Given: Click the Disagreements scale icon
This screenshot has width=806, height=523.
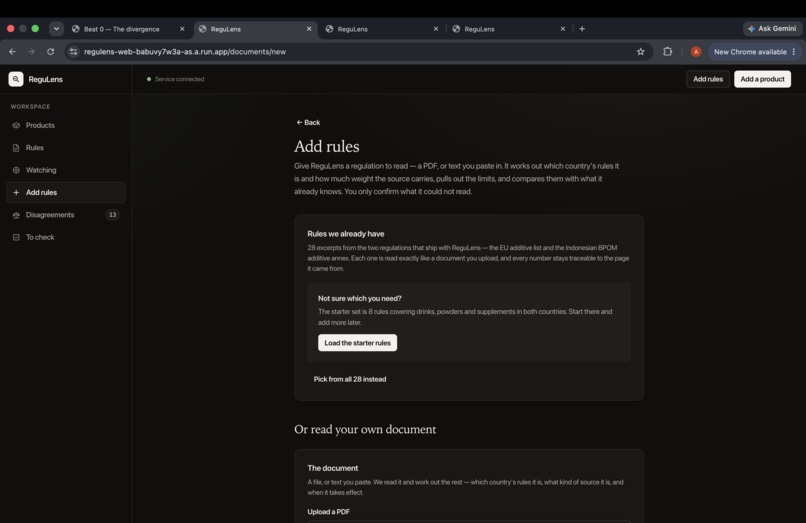Looking at the screenshot, I should tap(16, 215).
